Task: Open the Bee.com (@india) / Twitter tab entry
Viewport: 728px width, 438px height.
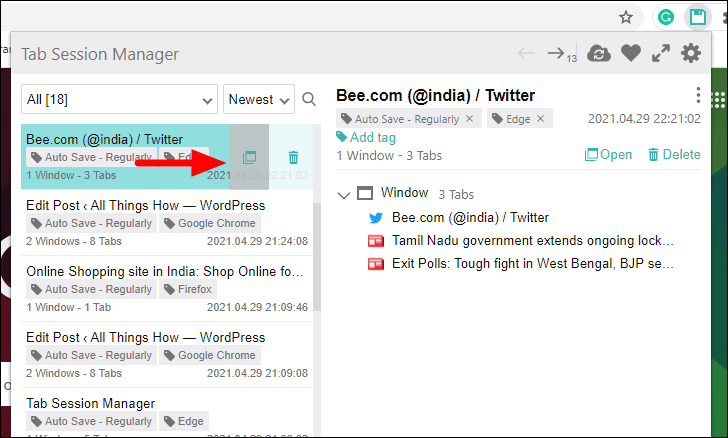Action: click(x=470, y=217)
